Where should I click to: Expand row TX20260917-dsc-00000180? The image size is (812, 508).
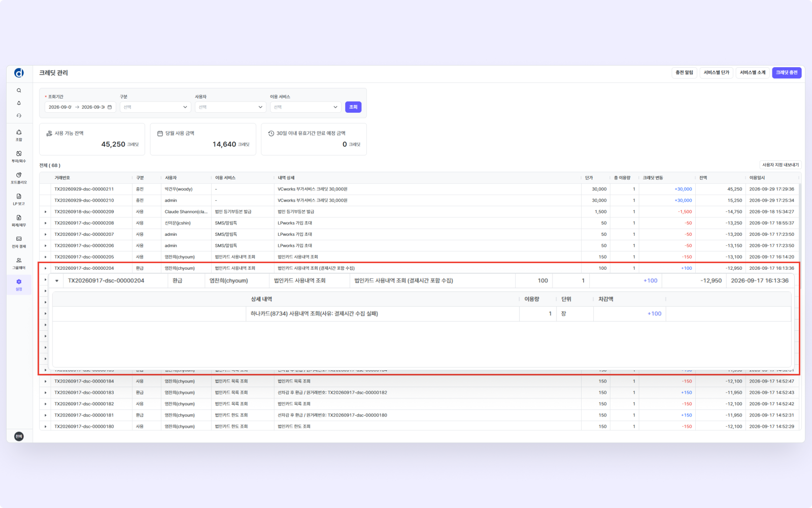45,427
